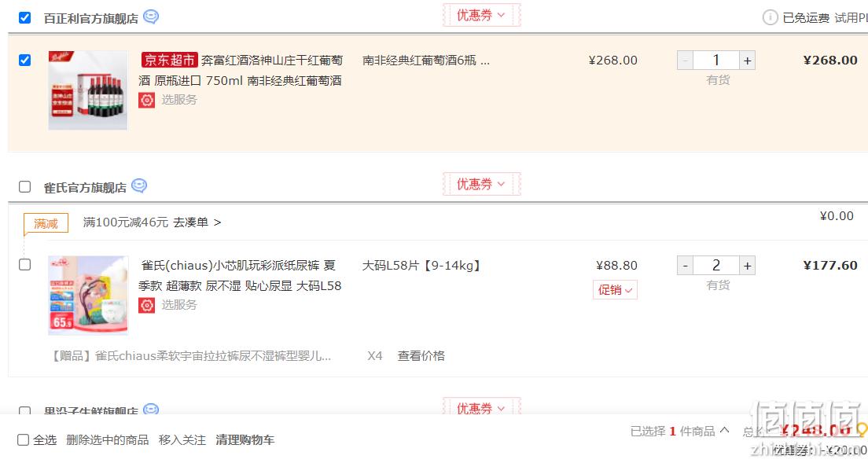Click the 选服务 icon under the diaper item
This screenshot has width=868, height=463.
(x=147, y=305)
